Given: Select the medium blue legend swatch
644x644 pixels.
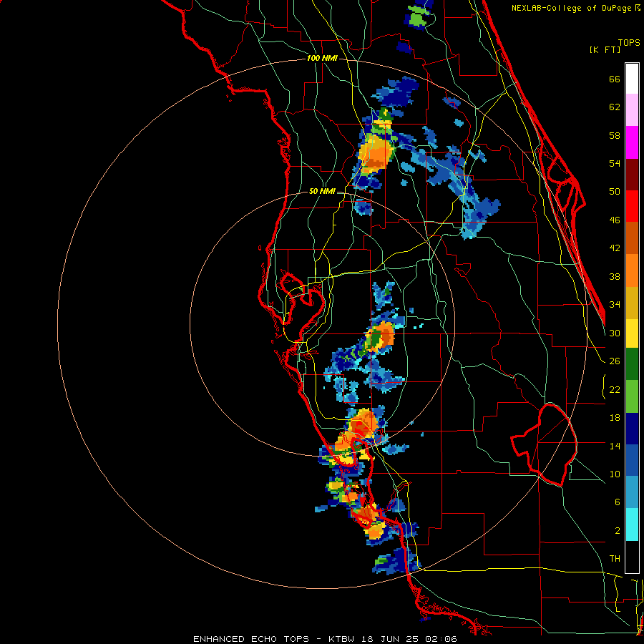Looking at the screenshot, I should pos(632,461).
